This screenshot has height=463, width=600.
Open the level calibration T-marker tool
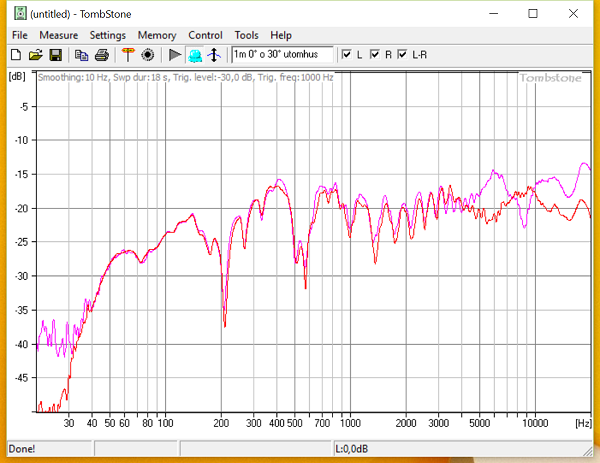128,55
